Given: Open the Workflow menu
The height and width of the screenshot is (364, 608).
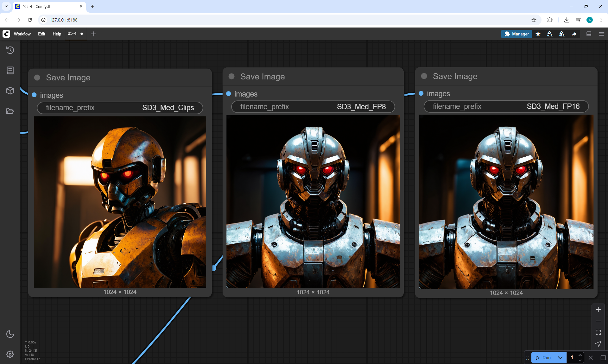Looking at the screenshot, I should (x=22, y=34).
